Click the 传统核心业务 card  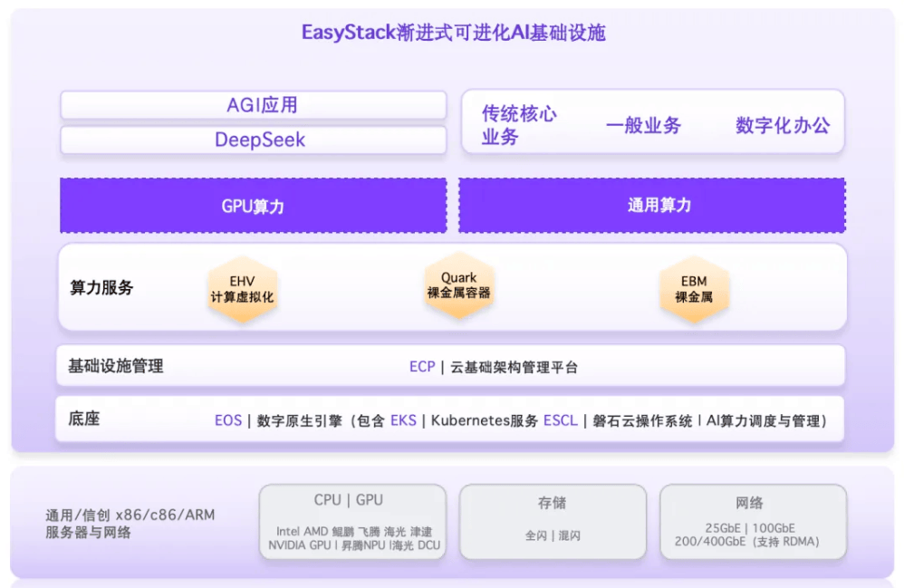pos(517,125)
